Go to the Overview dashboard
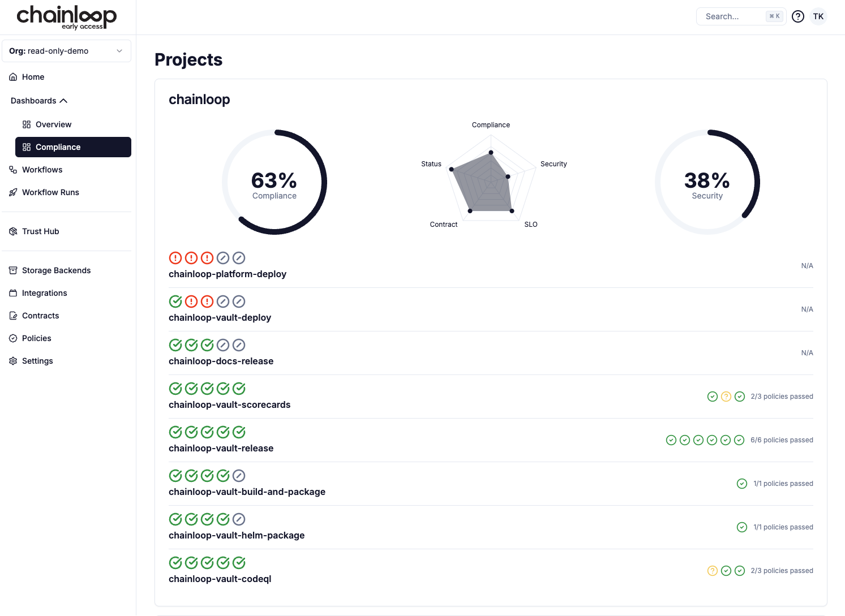This screenshot has width=845, height=616. pos(53,124)
